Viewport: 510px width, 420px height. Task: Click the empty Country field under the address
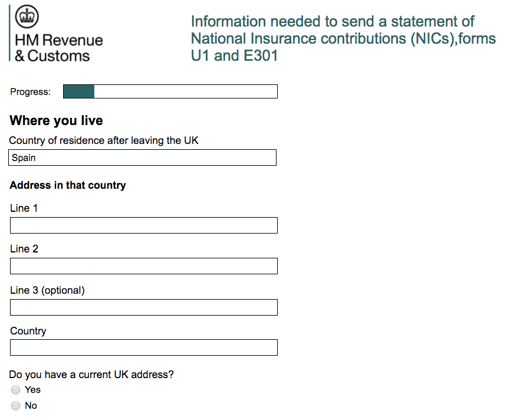pyautogui.click(x=143, y=347)
